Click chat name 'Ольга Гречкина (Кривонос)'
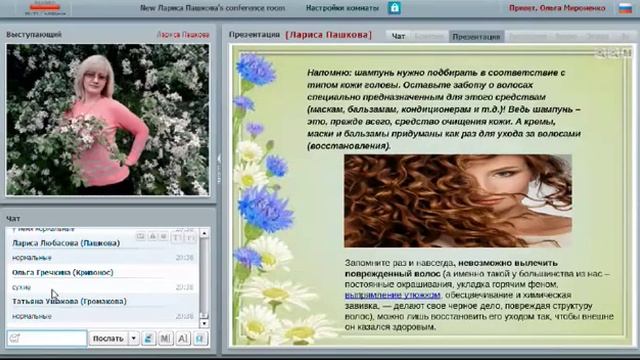This screenshot has height=360, width=640. 62,272
